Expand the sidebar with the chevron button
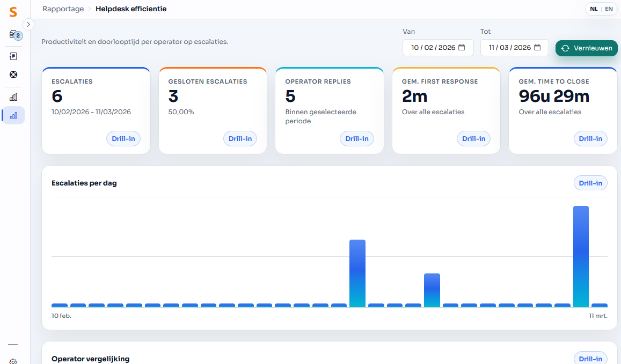Viewport: 621px width, 364px height. pos(28,25)
